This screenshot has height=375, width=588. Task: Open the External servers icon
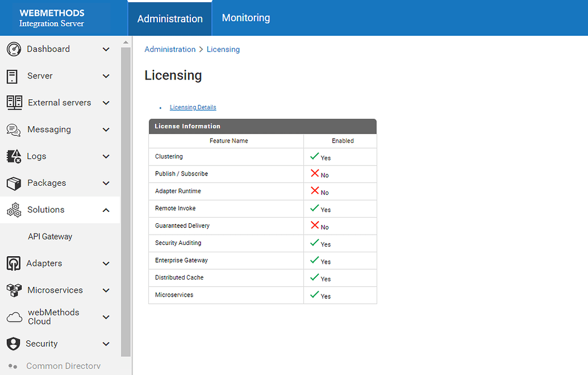click(x=14, y=102)
